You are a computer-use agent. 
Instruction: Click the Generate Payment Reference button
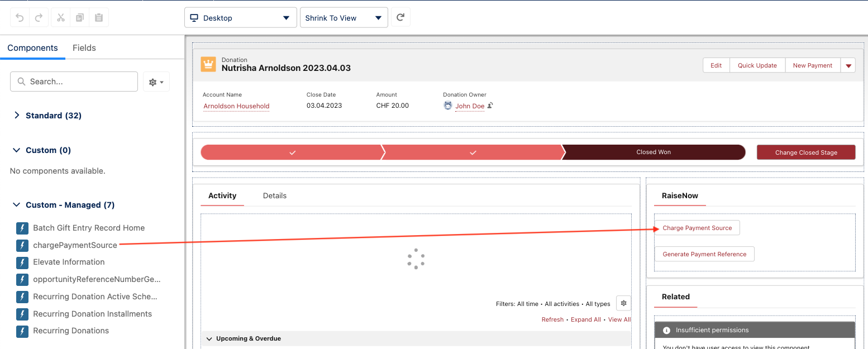704,254
